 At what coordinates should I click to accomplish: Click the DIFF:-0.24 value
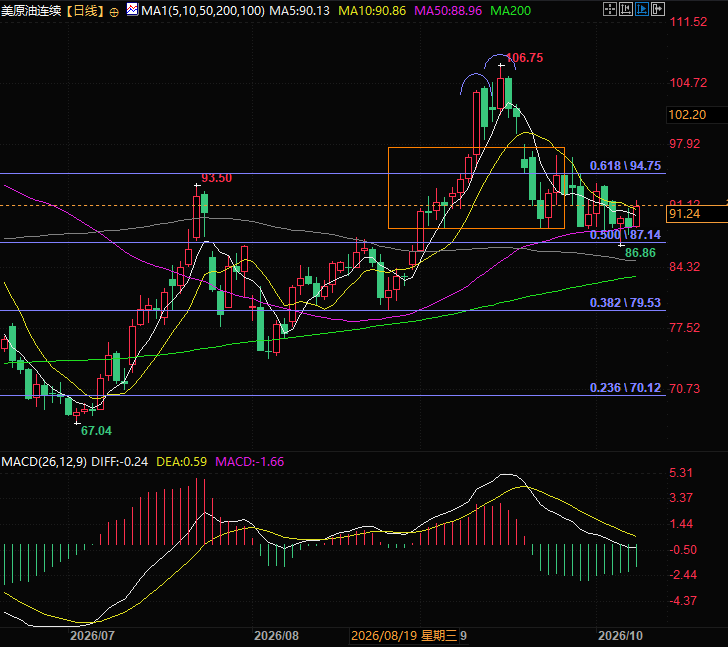(119, 462)
